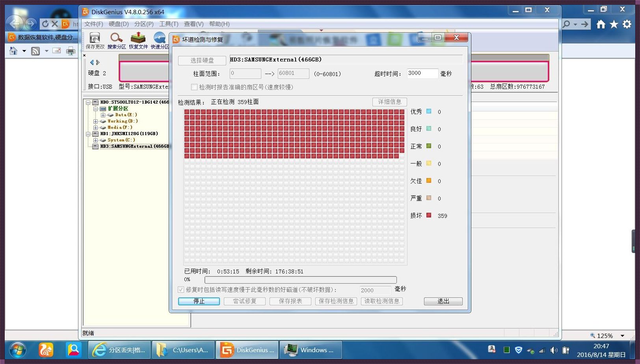Click the mail icon in browser toolbar
640x364 pixels.
[57, 50]
